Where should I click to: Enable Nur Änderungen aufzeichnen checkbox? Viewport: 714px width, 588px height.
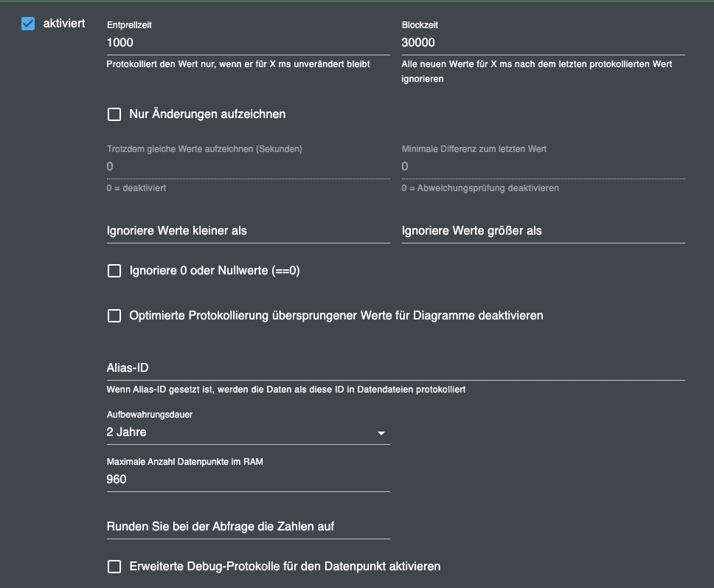point(114,114)
